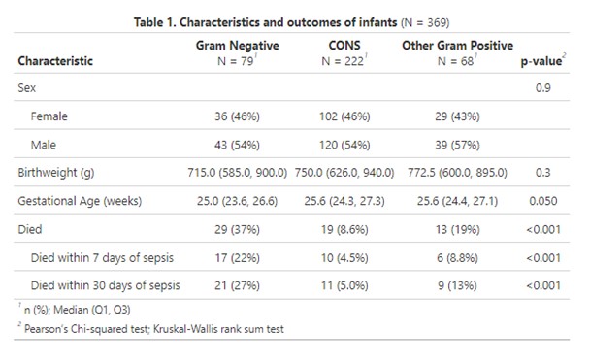Select the n (%); Median footnote
Screen dimensions: 590x364
[77, 310]
